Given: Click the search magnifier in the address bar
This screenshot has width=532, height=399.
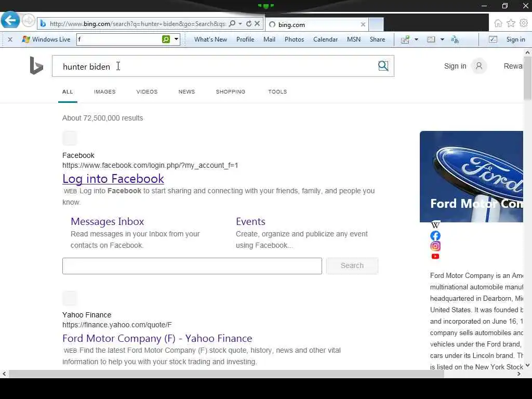Looking at the screenshot, I should pos(232,24).
